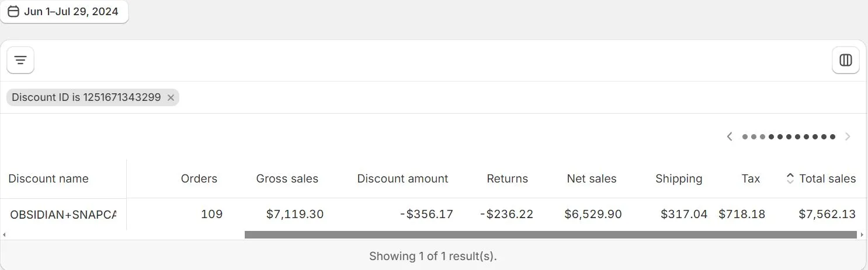Sort by Discount amount column header

coord(402,178)
